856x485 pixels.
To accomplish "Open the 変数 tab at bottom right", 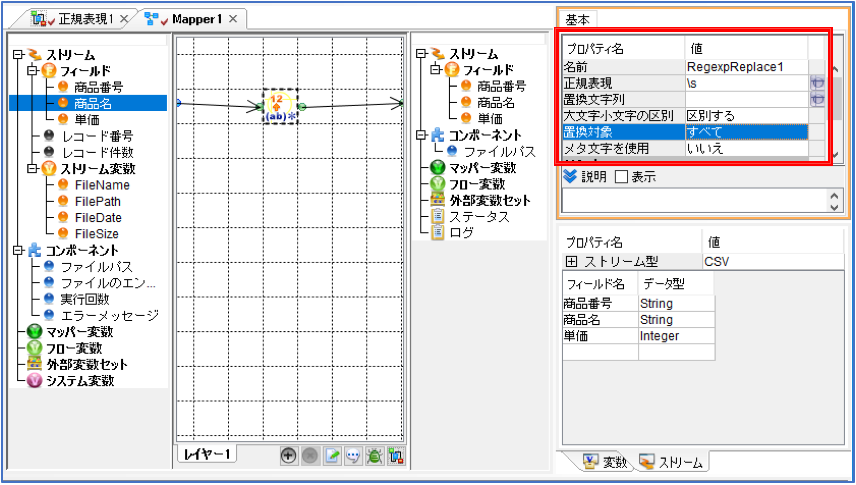I will point(605,462).
